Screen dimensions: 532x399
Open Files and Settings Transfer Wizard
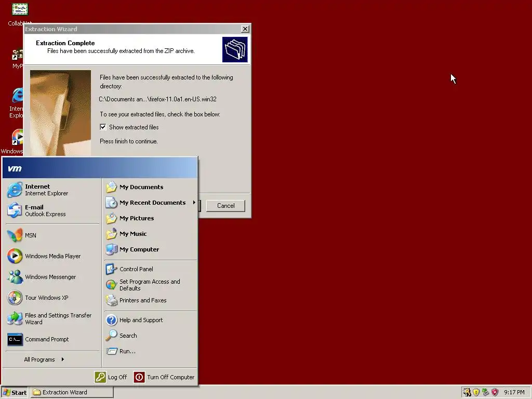tap(52, 318)
